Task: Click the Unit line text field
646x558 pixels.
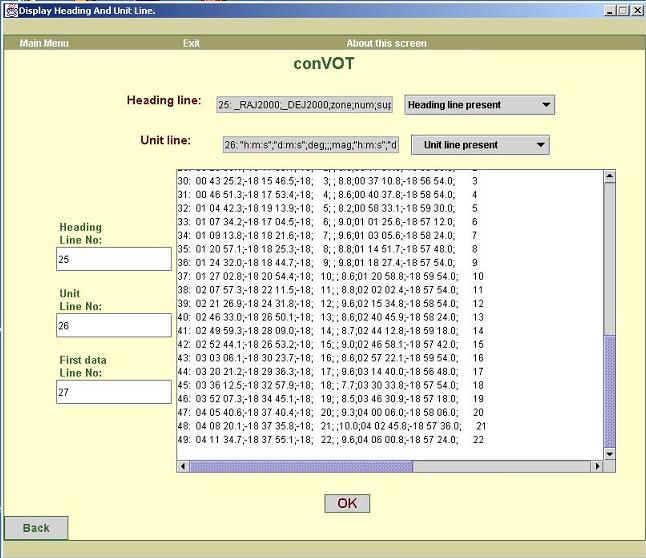Action: (308, 145)
